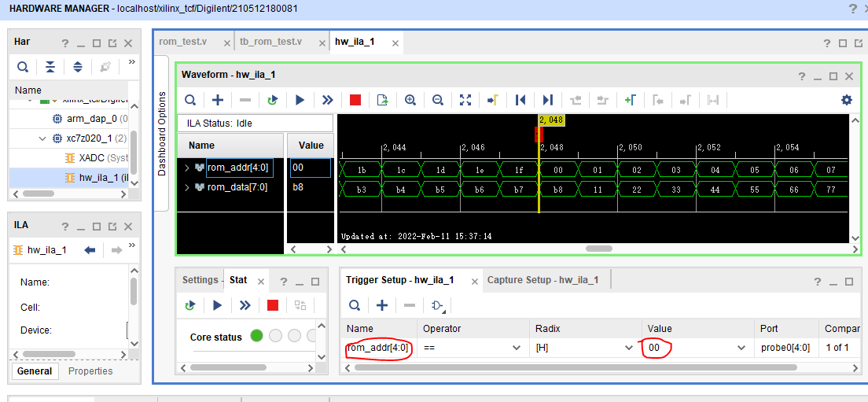Expand rom_addr[4:0] bus in waveform
This screenshot has height=402, width=868.
tap(188, 168)
